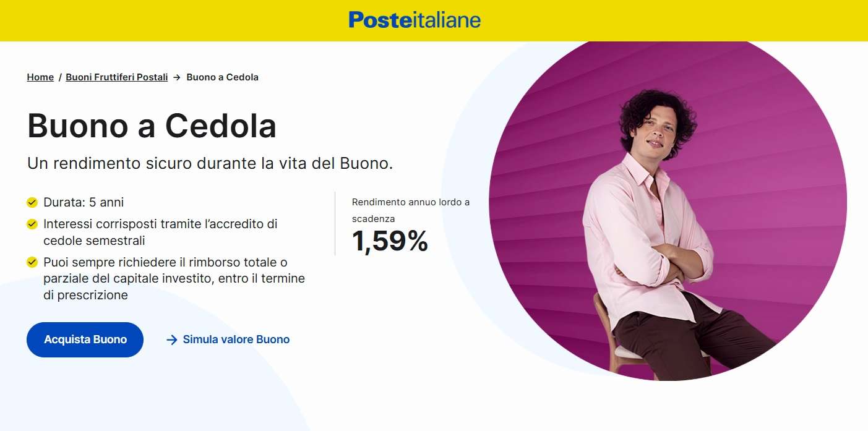Click the checkmark icon beside Puoi sempre richiedere

[x=32, y=262]
